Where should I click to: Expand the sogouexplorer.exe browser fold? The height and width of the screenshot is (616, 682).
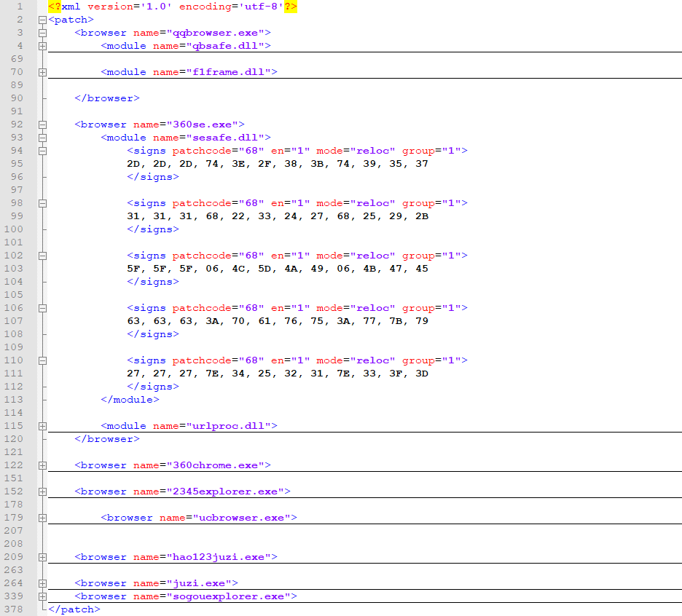pyautogui.click(x=42, y=596)
